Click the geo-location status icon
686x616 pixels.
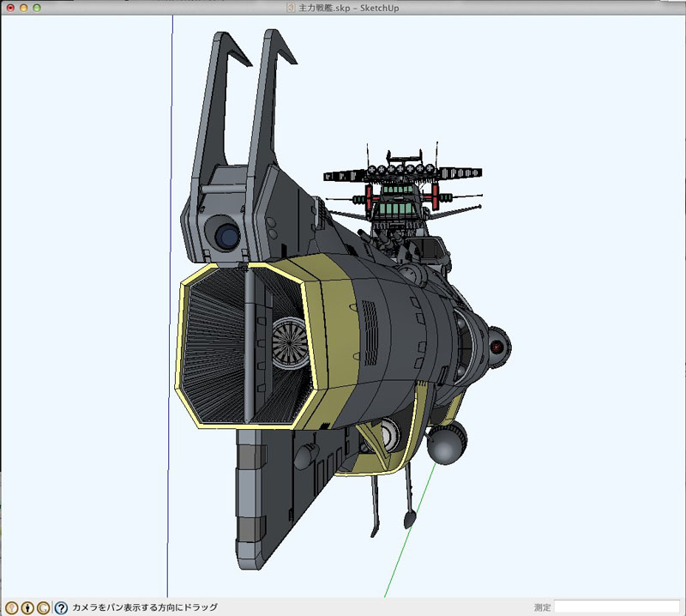pyautogui.click(x=12, y=607)
